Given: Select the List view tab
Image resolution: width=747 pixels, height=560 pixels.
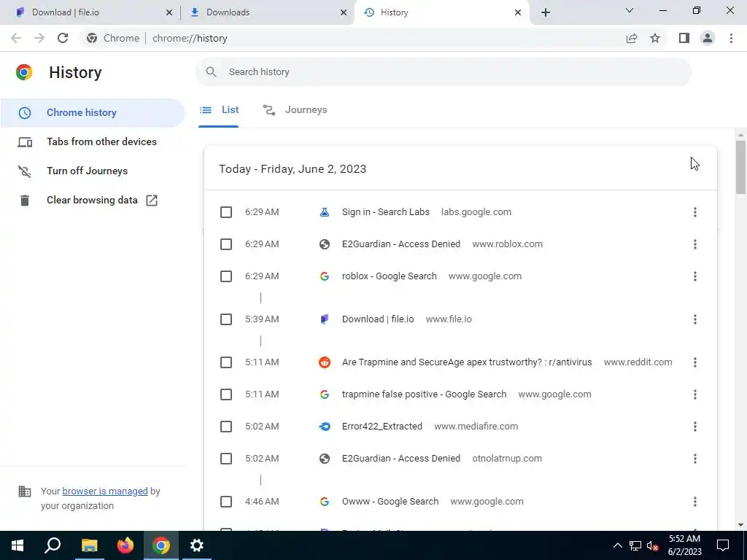Looking at the screenshot, I should 219,110.
